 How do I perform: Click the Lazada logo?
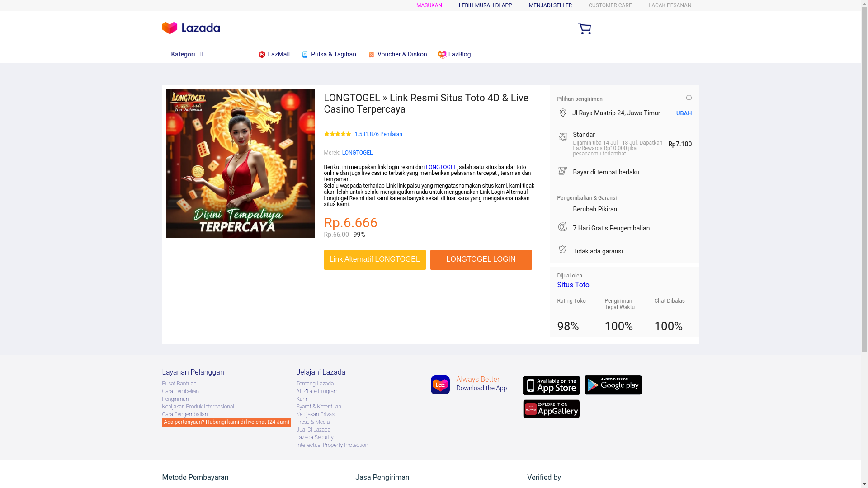coord(191,28)
